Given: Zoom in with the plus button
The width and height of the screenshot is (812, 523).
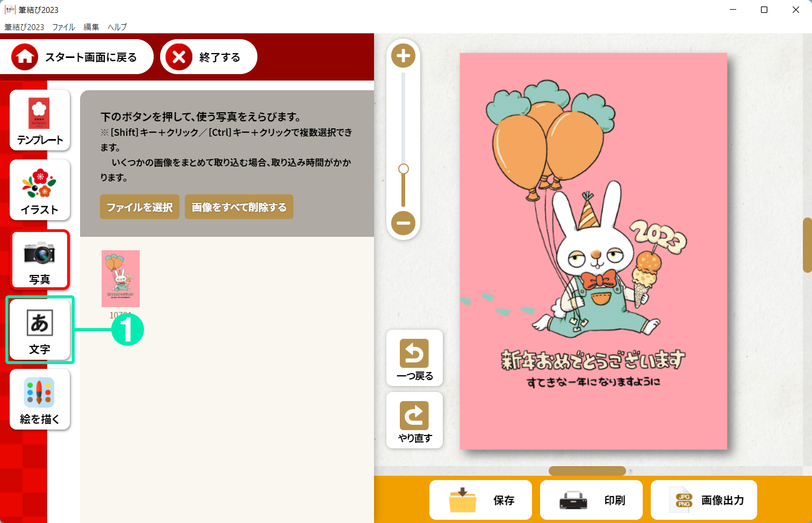Looking at the screenshot, I should tap(403, 56).
